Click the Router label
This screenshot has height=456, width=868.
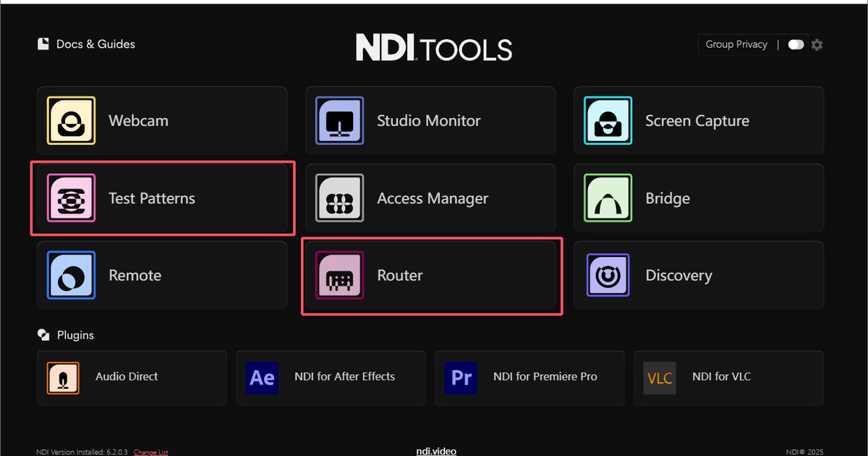point(400,275)
